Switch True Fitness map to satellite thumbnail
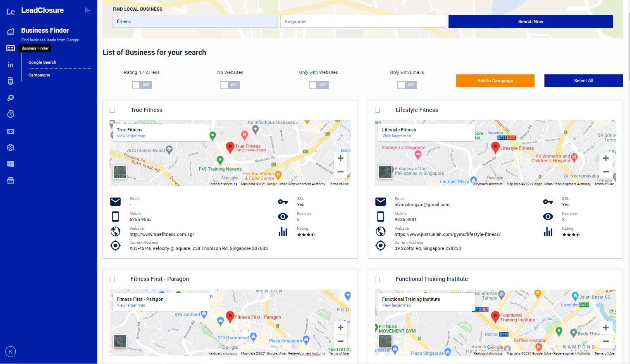Screen dimensions: 630x364 (120, 172)
